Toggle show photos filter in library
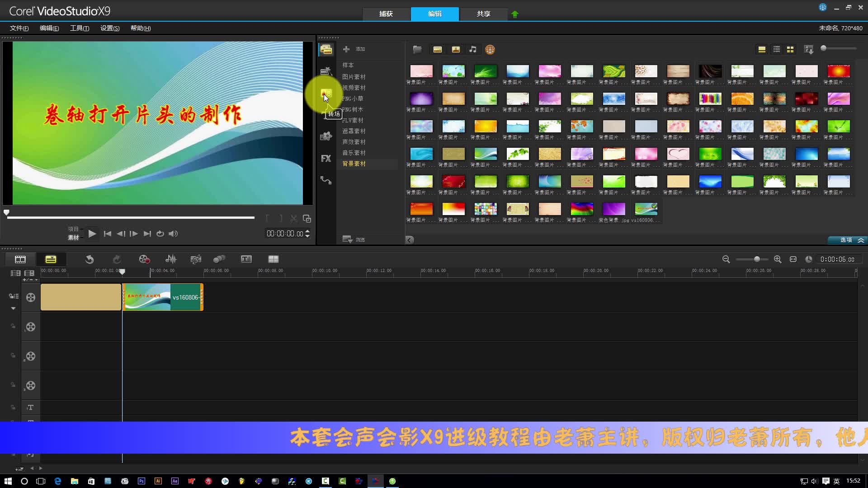The height and width of the screenshot is (488, 868). (456, 50)
